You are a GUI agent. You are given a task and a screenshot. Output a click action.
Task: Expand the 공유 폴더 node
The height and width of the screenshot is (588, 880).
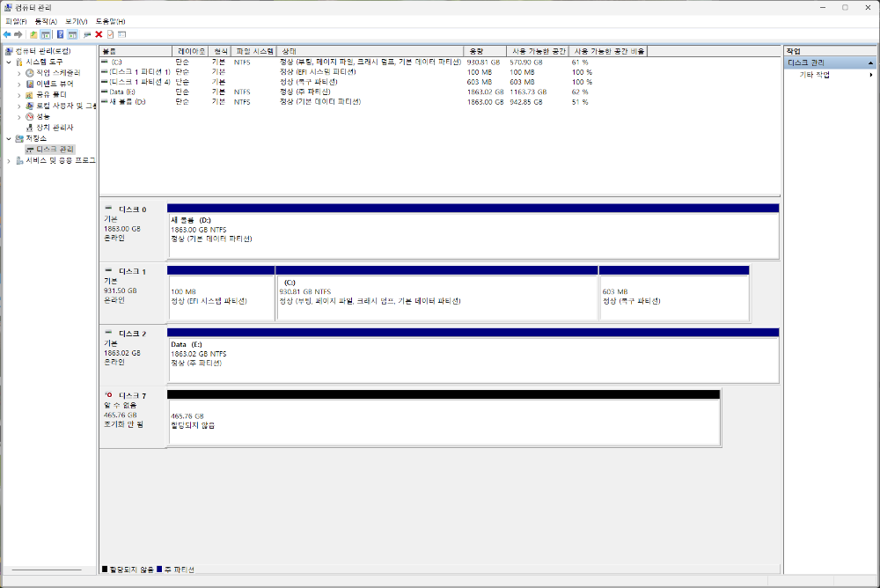click(19, 95)
